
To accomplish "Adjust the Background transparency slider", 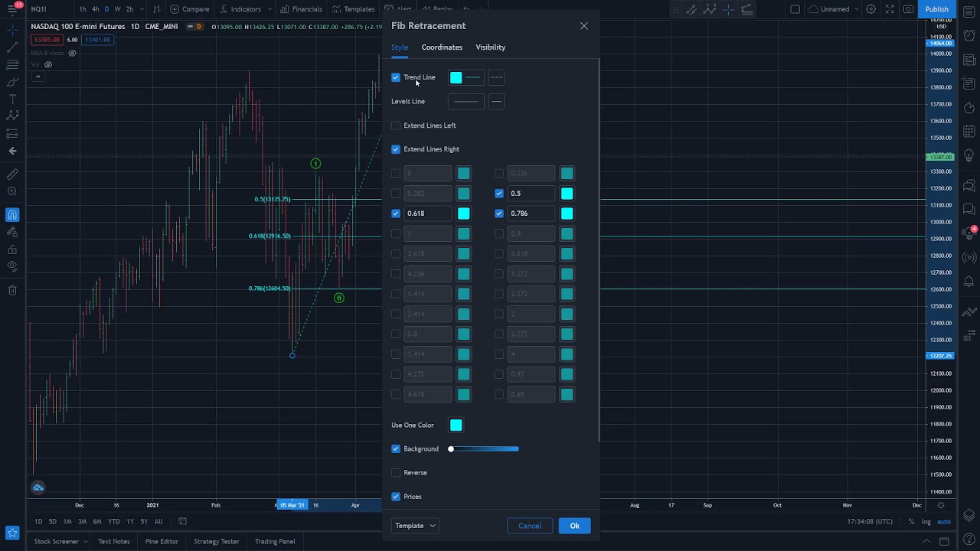I will click(485, 449).
